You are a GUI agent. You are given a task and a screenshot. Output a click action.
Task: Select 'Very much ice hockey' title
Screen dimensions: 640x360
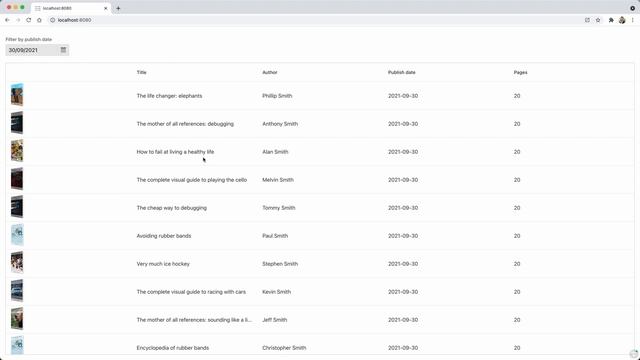coord(163,264)
